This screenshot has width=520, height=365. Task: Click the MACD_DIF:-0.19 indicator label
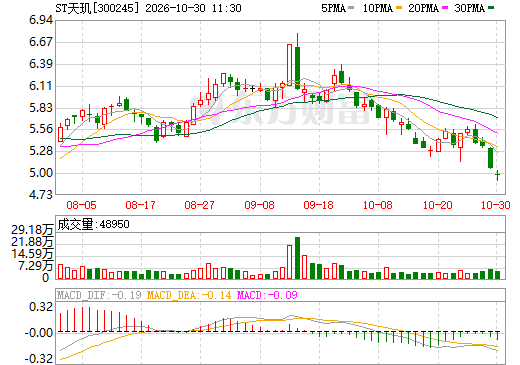pos(99,295)
